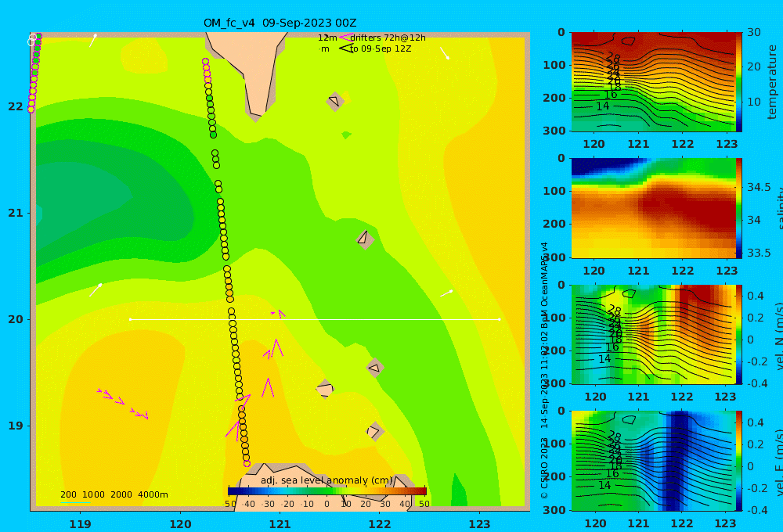Click the '200 1000 2000 4000m' depth legend

[114, 494]
